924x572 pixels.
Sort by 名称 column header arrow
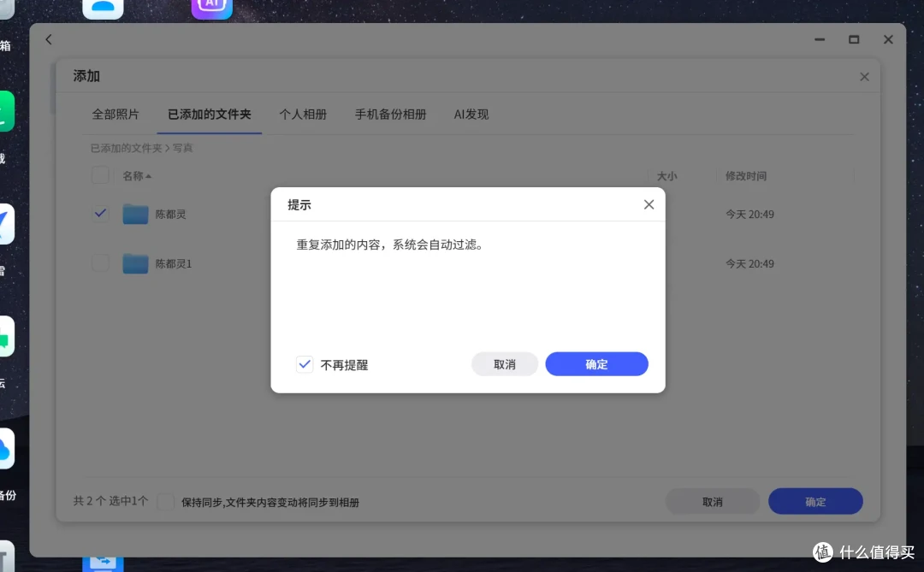tap(149, 176)
